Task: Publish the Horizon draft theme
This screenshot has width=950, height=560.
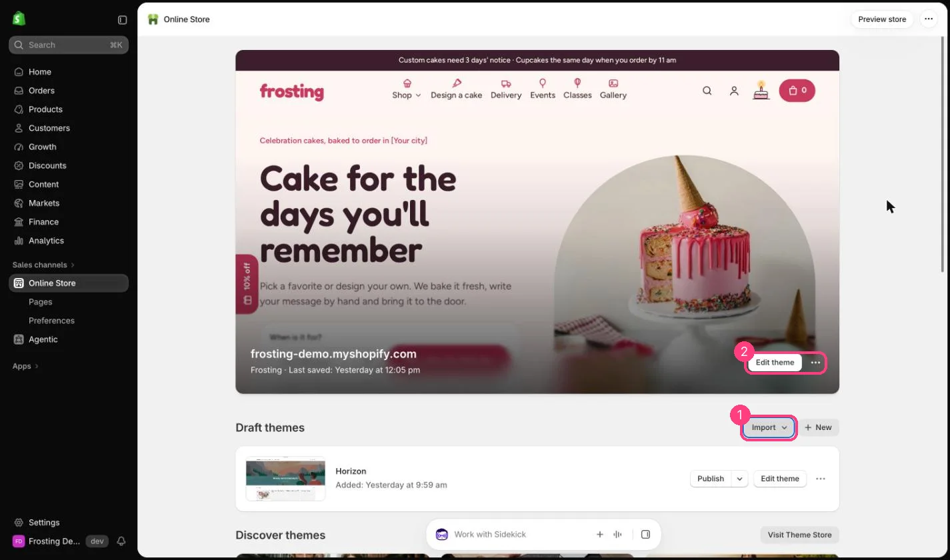Action: coord(711,479)
